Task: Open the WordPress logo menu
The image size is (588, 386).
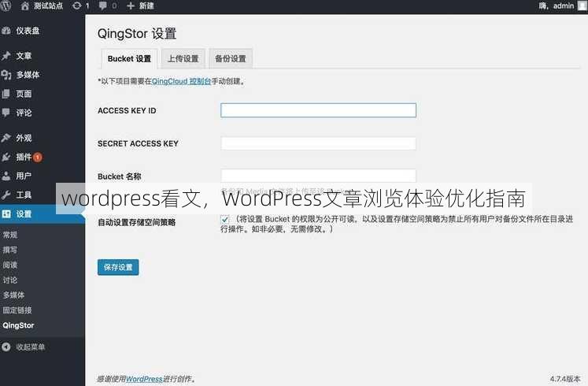Action: tap(6, 6)
